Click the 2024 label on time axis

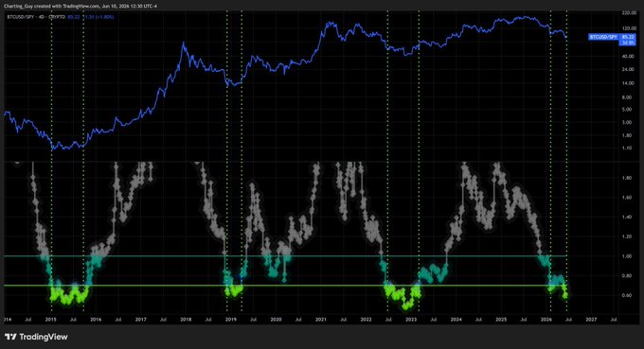(x=456, y=319)
